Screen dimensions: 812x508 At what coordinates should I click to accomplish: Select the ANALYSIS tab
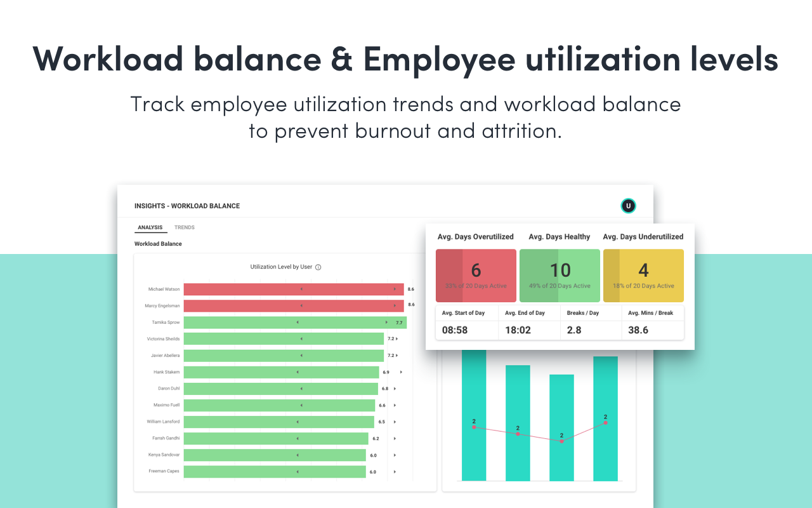coord(150,227)
